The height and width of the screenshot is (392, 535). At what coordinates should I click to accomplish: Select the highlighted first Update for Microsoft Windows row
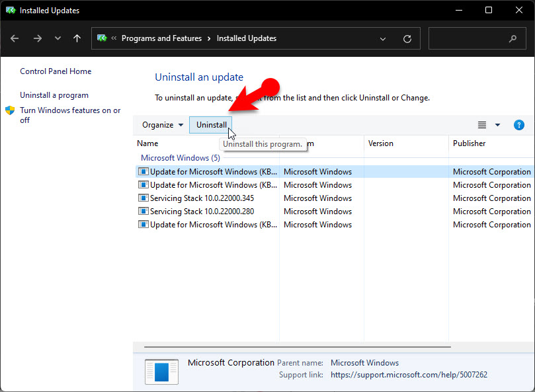[x=333, y=172]
